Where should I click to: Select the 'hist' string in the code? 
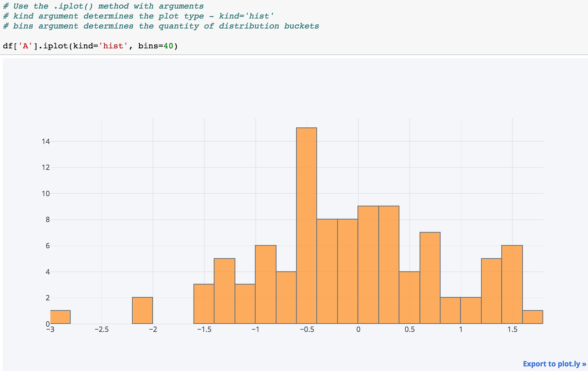[113, 46]
